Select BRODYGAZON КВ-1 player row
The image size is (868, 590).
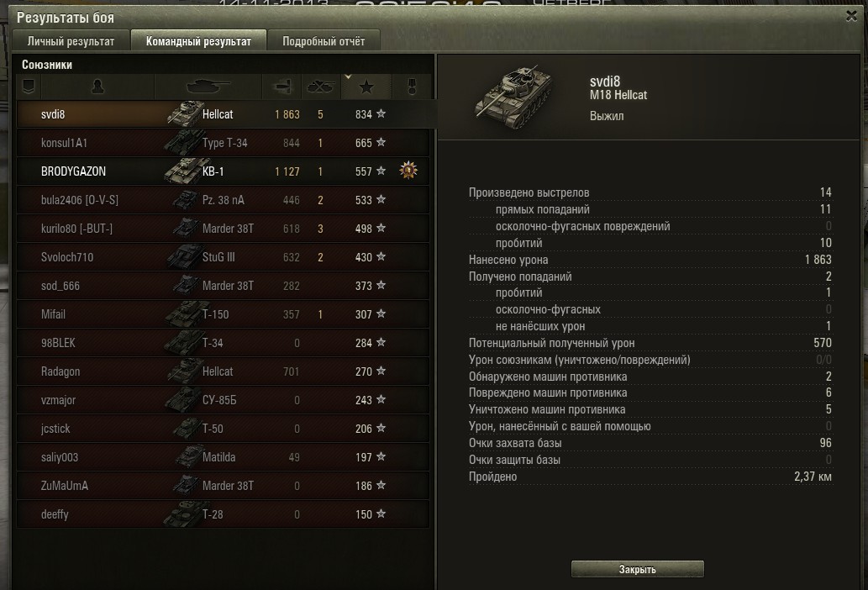click(223, 171)
